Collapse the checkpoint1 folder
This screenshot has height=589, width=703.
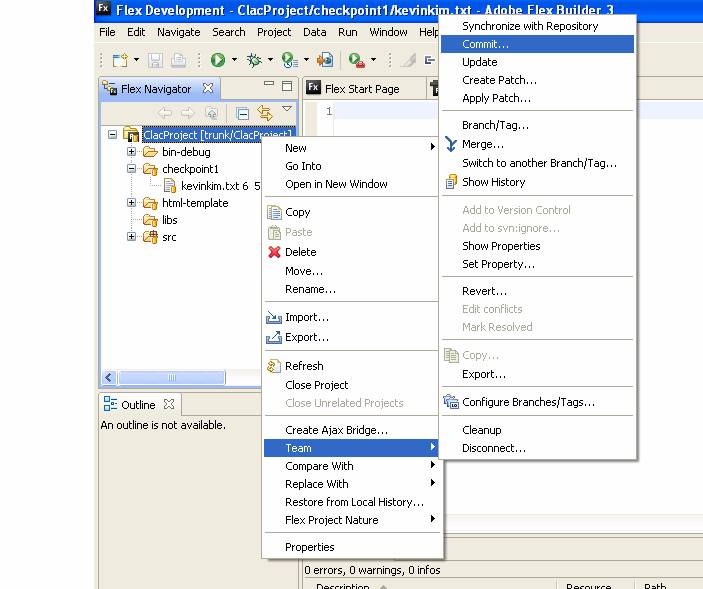pyautogui.click(x=131, y=169)
